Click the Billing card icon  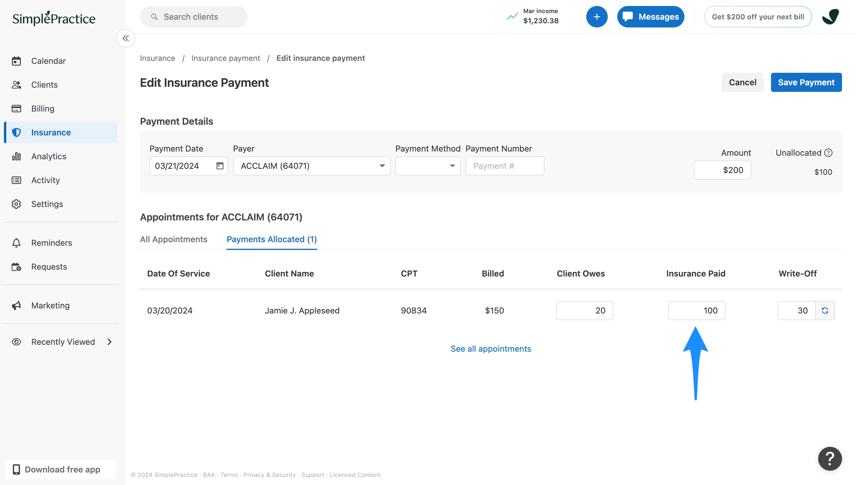[16, 109]
